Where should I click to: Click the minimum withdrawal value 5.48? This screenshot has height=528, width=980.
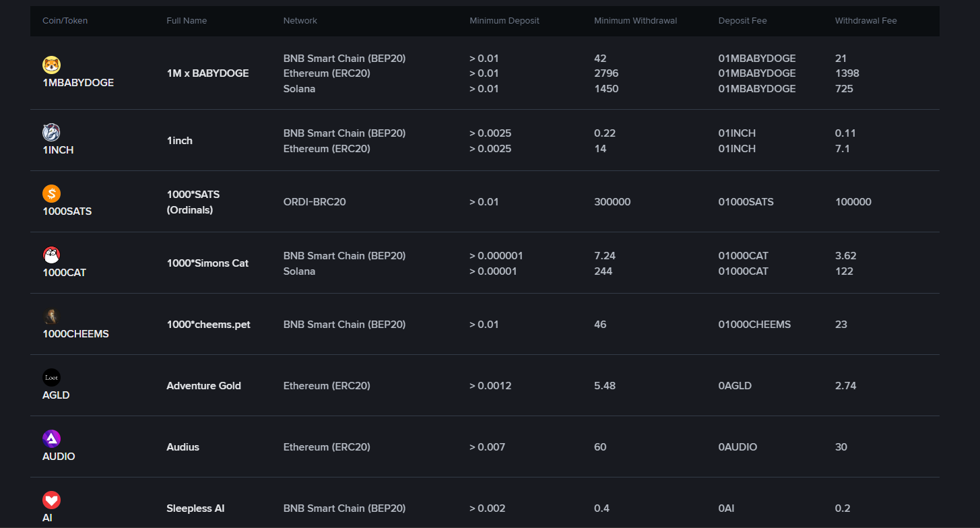(x=605, y=386)
